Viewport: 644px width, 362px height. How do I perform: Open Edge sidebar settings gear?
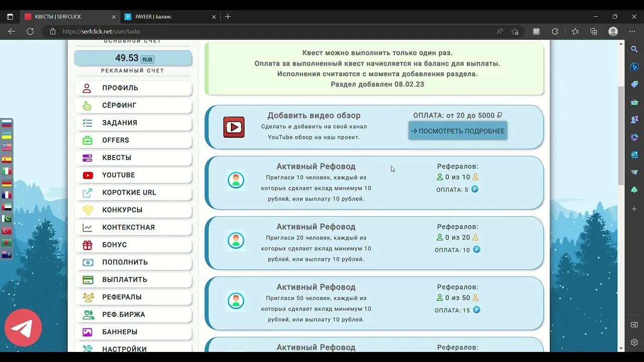point(634,342)
